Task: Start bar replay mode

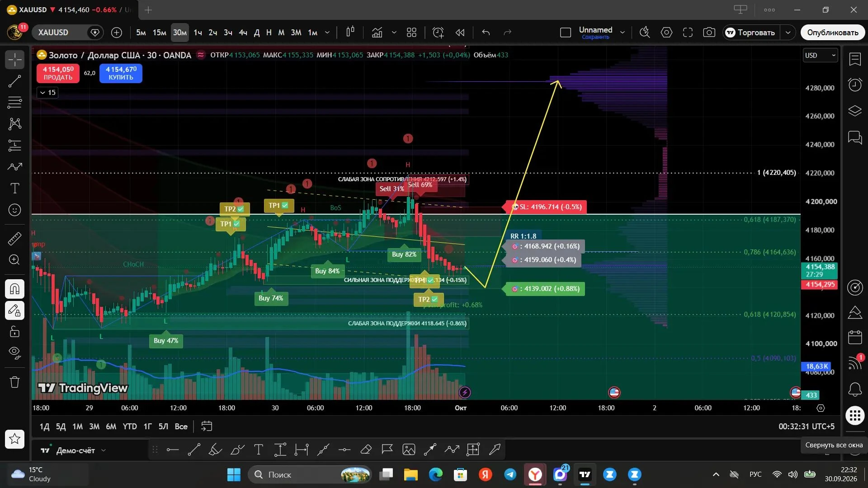Action: point(460,33)
